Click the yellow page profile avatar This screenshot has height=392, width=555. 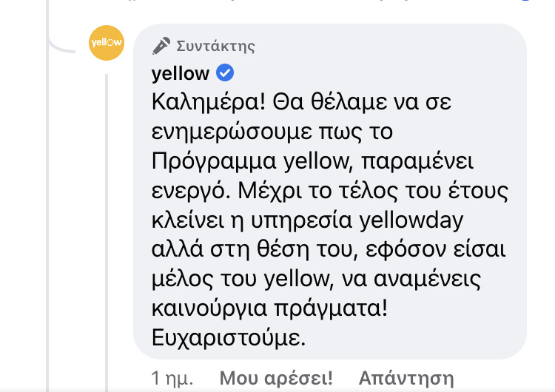[107, 42]
